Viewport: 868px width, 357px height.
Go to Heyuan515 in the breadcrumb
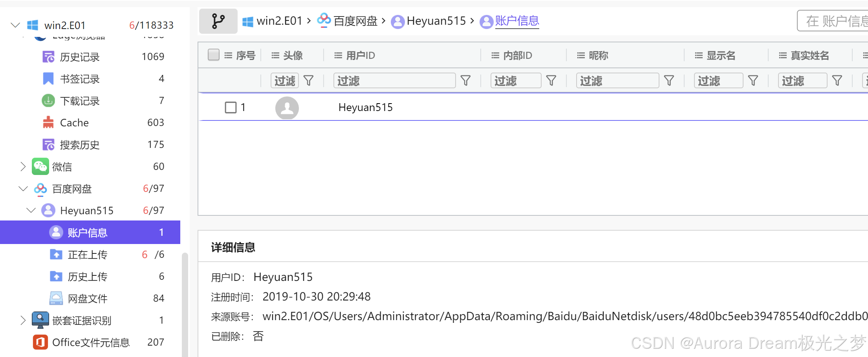point(436,21)
